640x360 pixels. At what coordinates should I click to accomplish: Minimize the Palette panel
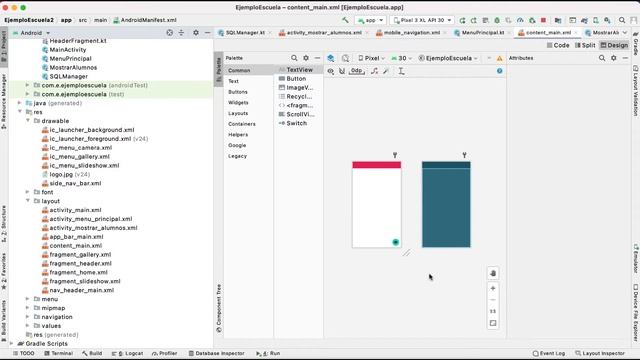click(317, 58)
